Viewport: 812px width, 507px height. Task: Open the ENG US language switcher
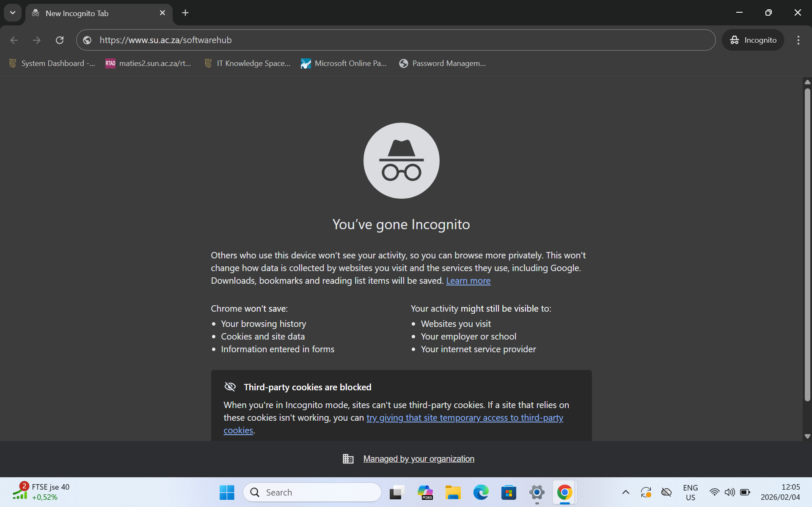point(690,492)
